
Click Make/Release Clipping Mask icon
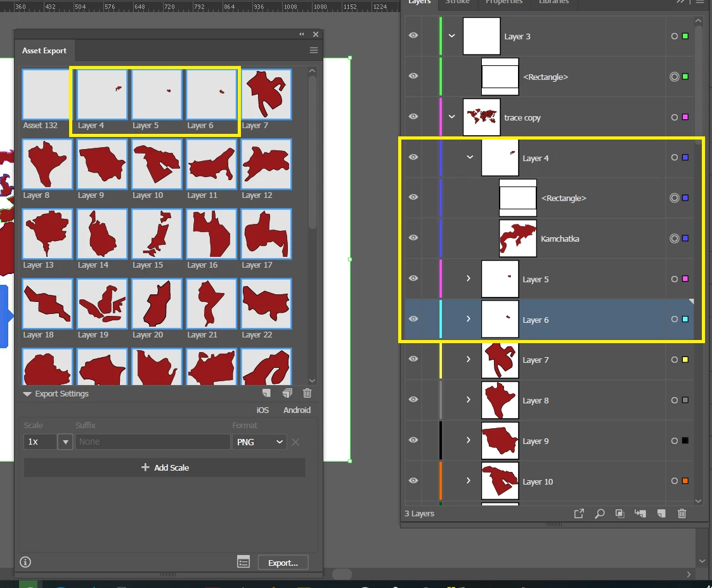click(x=620, y=514)
